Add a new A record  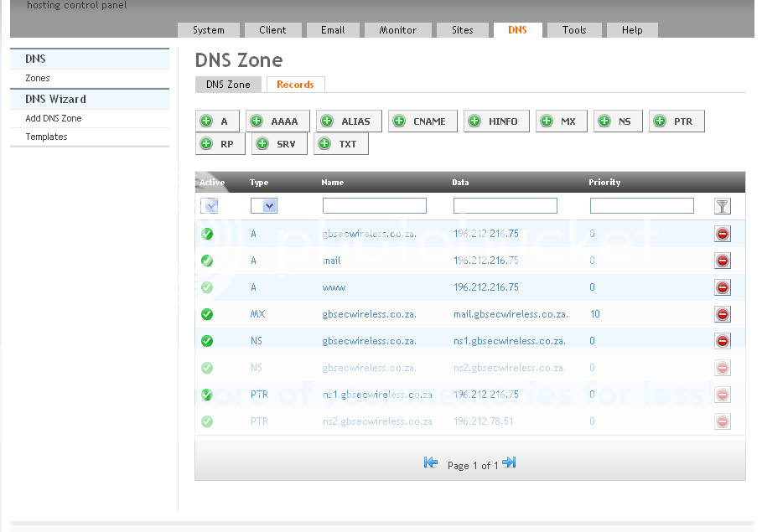[x=217, y=121]
